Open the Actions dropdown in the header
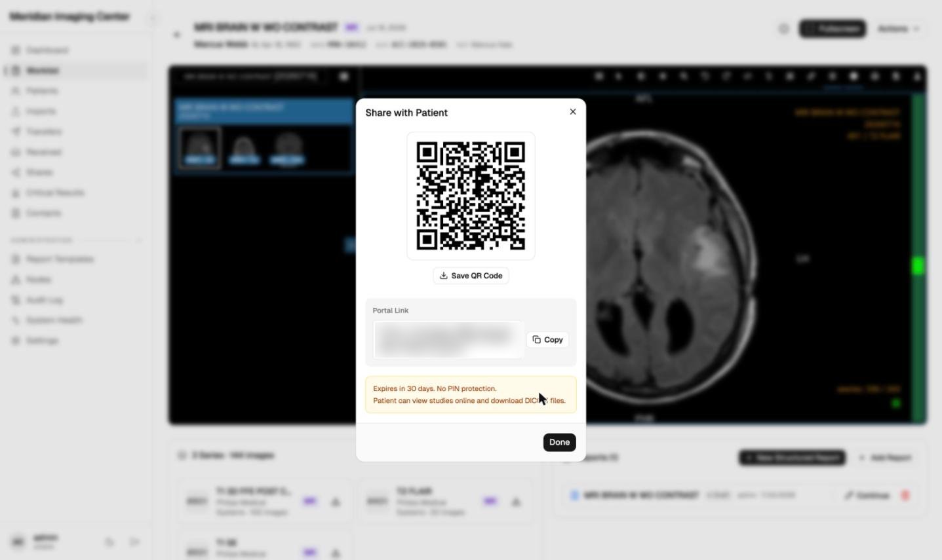 point(898,29)
